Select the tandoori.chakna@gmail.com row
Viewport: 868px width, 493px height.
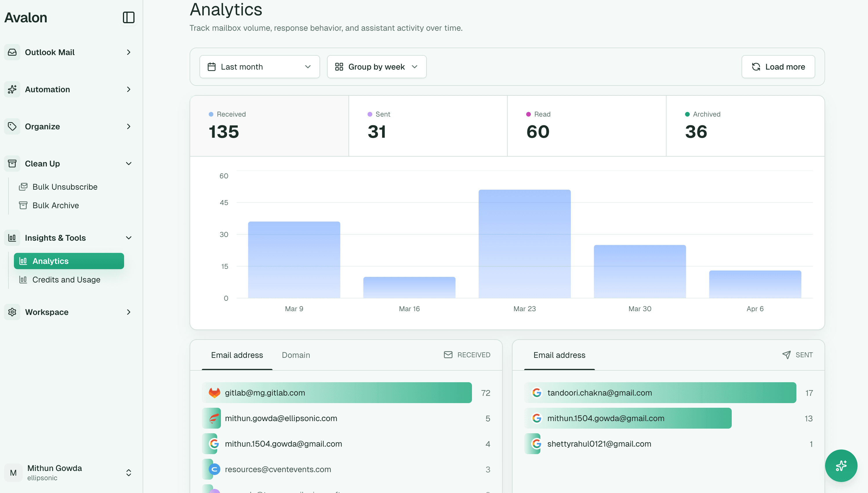pos(660,393)
